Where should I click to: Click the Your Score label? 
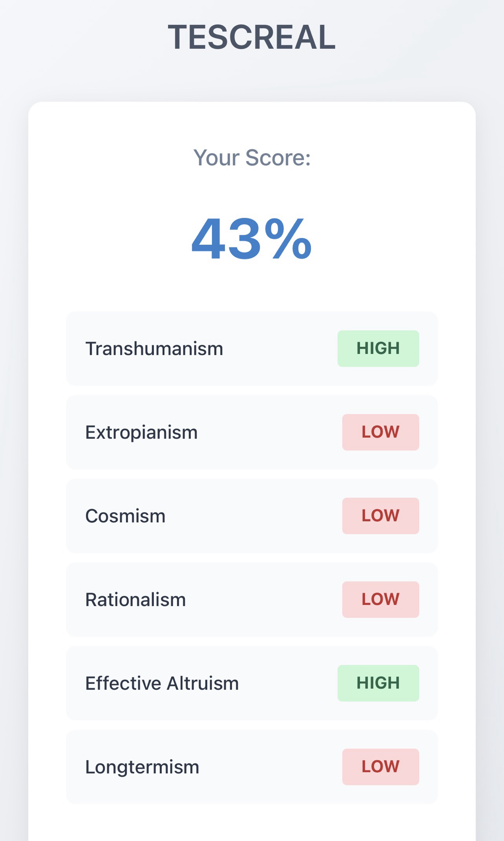pyautogui.click(x=252, y=158)
